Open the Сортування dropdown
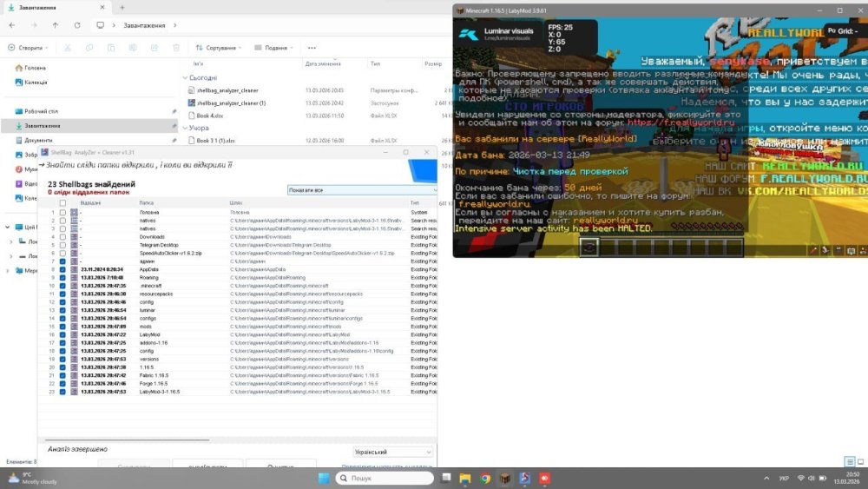 point(219,48)
